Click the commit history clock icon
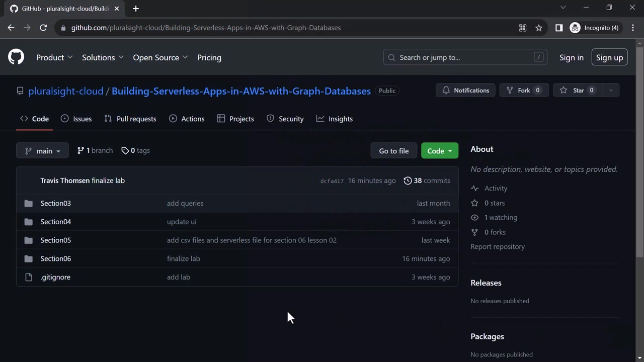The height and width of the screenshot is (362, 644). [408, 180]
